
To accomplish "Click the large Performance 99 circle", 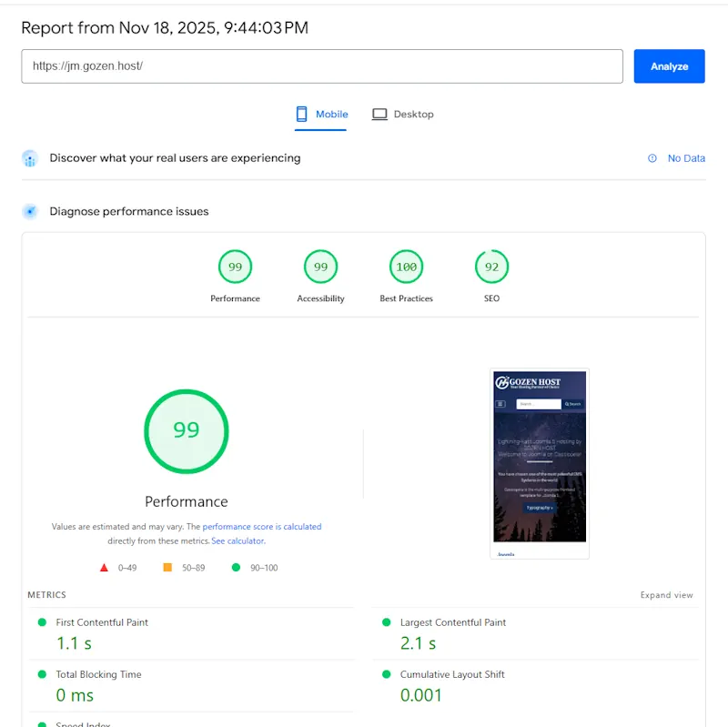I will click(x=186, y=430).
